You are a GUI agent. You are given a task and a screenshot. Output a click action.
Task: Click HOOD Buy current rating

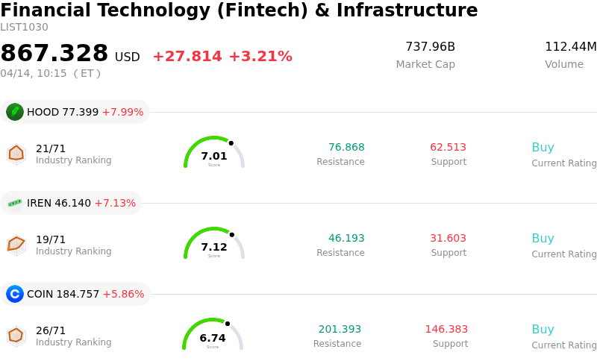tap(543, 148)
